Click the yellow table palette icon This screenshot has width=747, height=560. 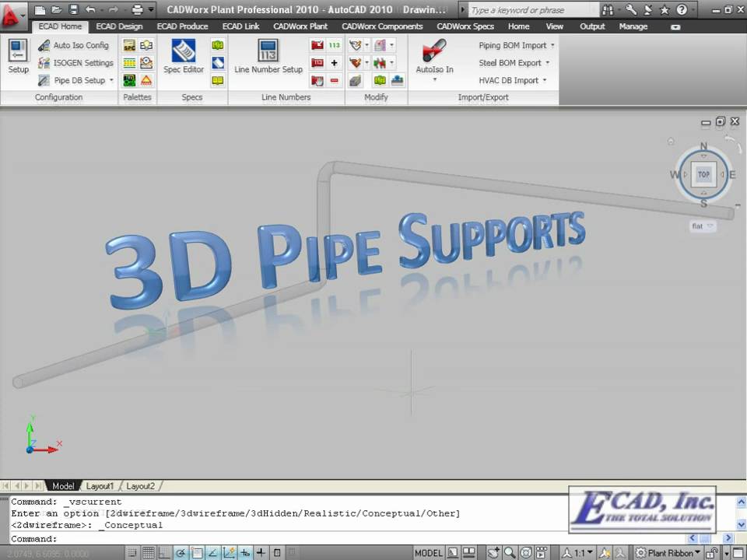(129, 63)
